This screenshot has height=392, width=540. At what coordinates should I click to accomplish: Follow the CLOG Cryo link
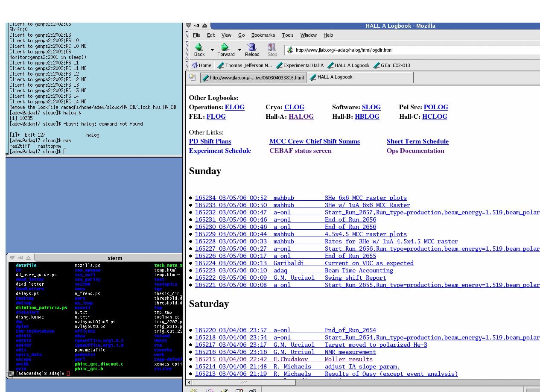[294, 107]
